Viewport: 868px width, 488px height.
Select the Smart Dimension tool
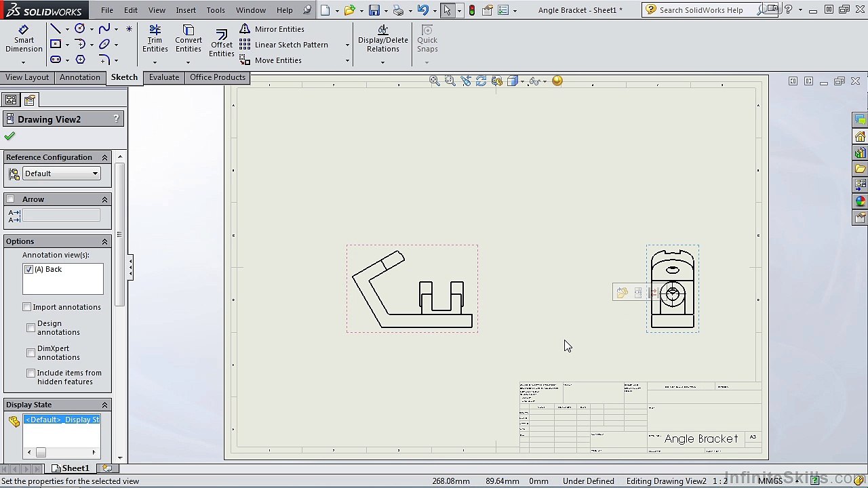[24, 39]
